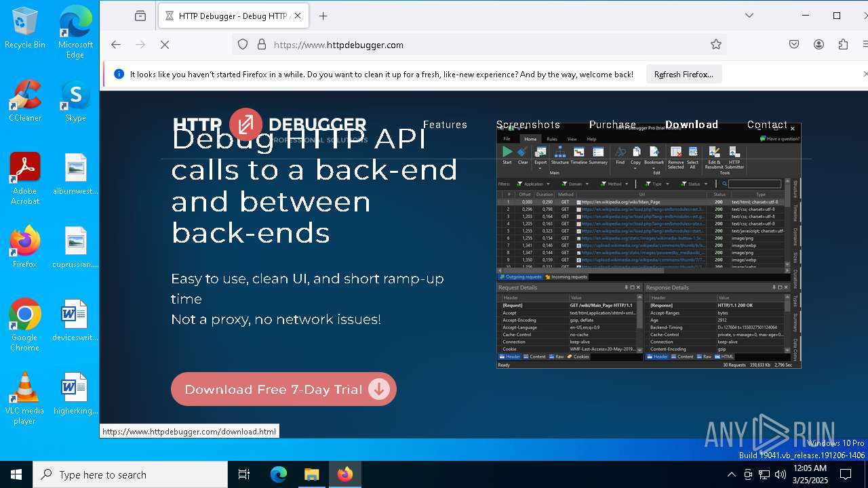The height and width of the screenshot is (488, 868).
Task: Click the HTTP Debugger app screenshot image
Action: click(649, 246)
